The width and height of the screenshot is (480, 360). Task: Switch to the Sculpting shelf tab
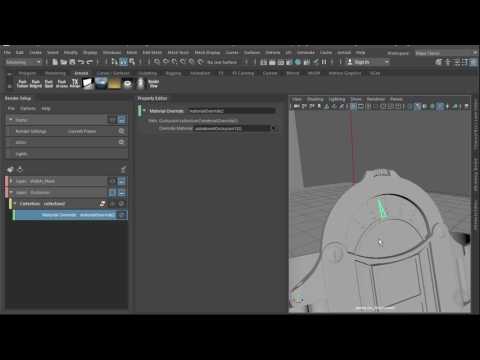pos(148,73)
